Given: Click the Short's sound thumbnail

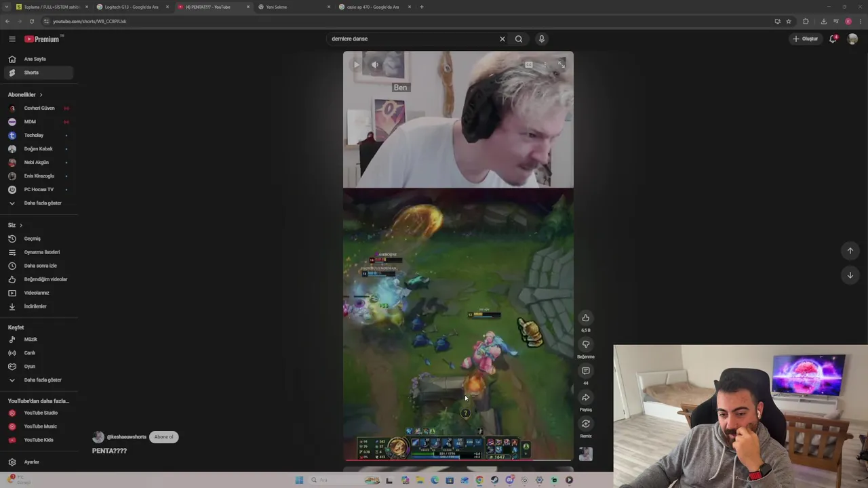Looking at the screenshot, I should 585,453.
